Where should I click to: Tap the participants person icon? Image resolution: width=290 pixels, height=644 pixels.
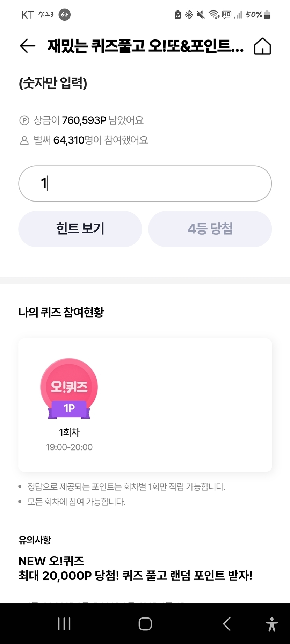coord(24,141)
